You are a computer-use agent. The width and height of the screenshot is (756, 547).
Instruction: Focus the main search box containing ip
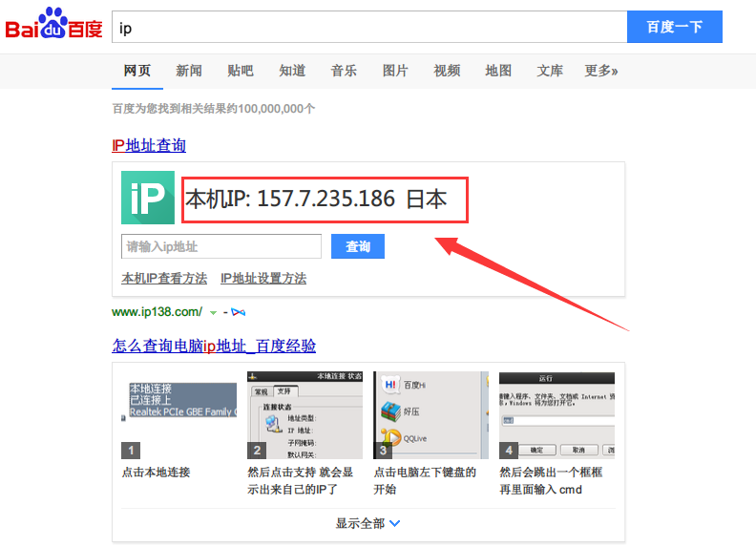[x=369, y=27]
